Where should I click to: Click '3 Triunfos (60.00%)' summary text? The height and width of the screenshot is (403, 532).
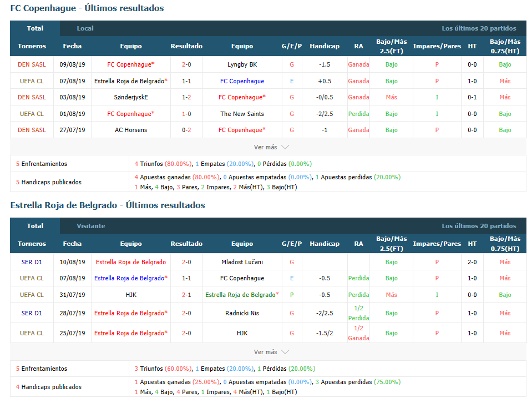(163, 369)
